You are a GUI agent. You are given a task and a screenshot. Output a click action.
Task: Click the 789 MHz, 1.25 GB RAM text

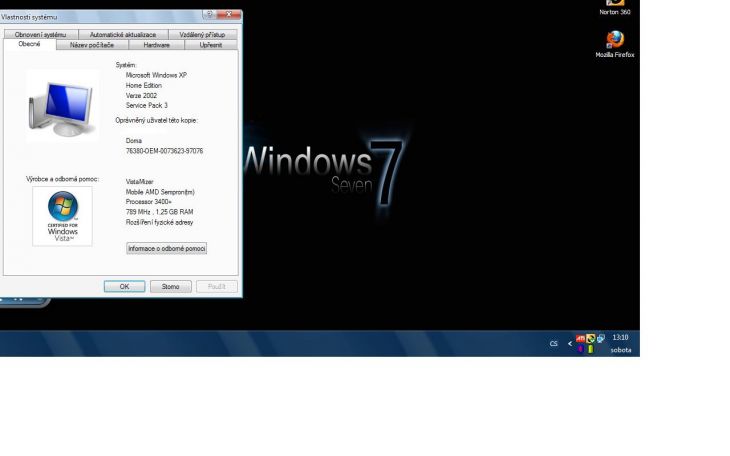click(x=159, y=212)
